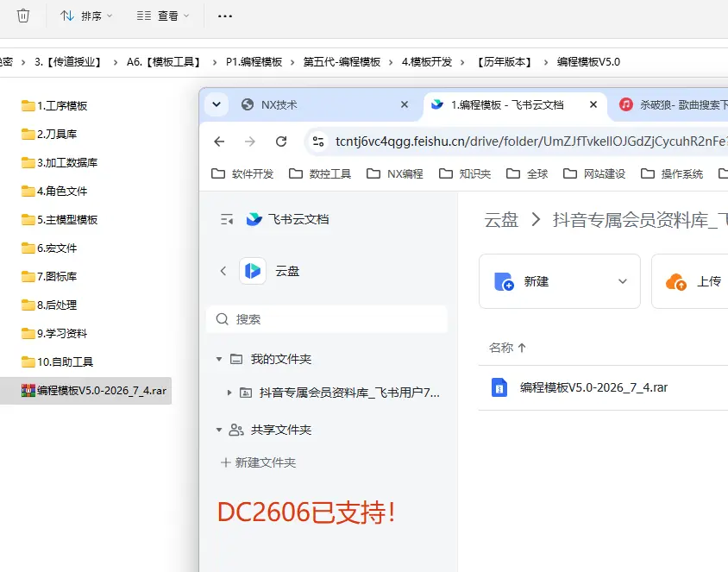Expand 抖音专属会员资料库 tree node arrow
Viewport: 728px width, 572px height.
[229, 393]
